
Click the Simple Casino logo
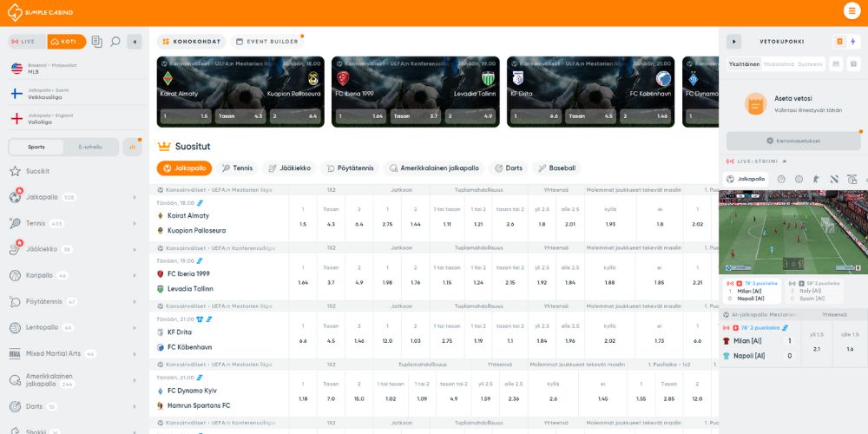click(x=40, y=12)
